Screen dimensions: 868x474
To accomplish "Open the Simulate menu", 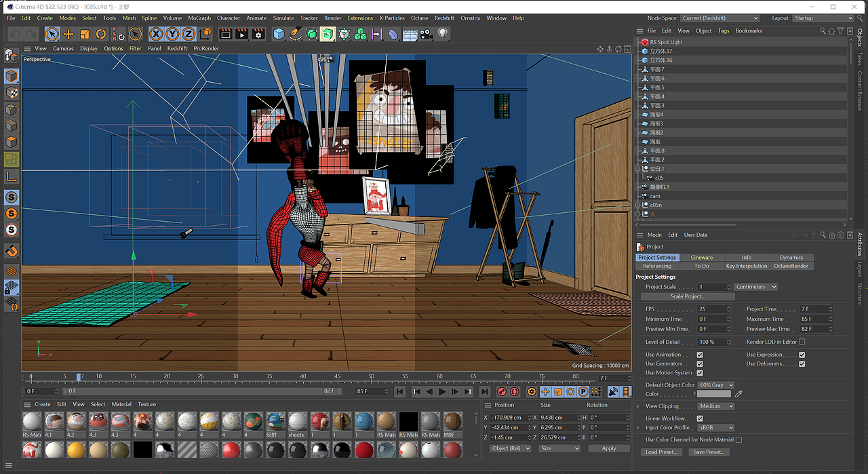I will point(283,18).
